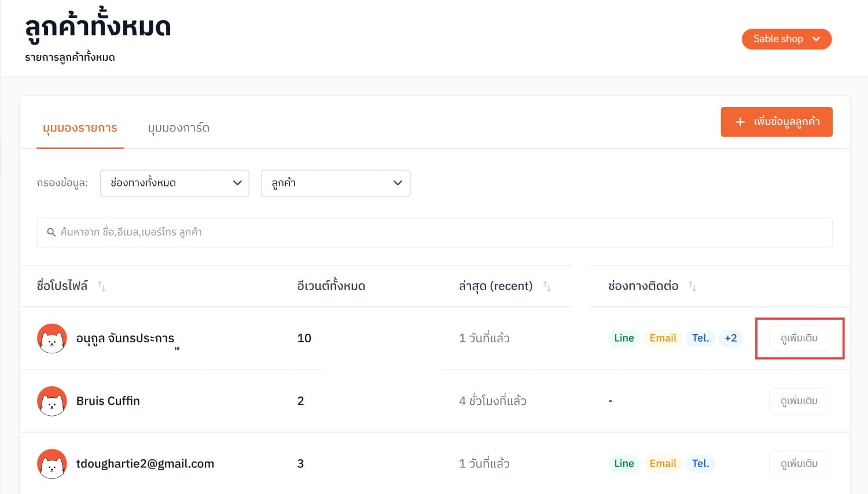
Task: Click ดูเพิ่มเติม button in Bruis Cuffin row
Action: 799,401
